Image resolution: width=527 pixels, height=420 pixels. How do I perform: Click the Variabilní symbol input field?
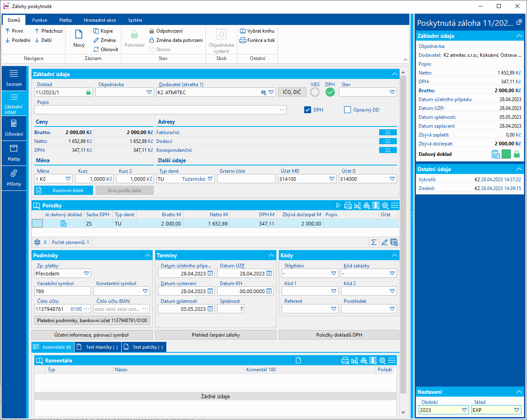pos(62,291)
